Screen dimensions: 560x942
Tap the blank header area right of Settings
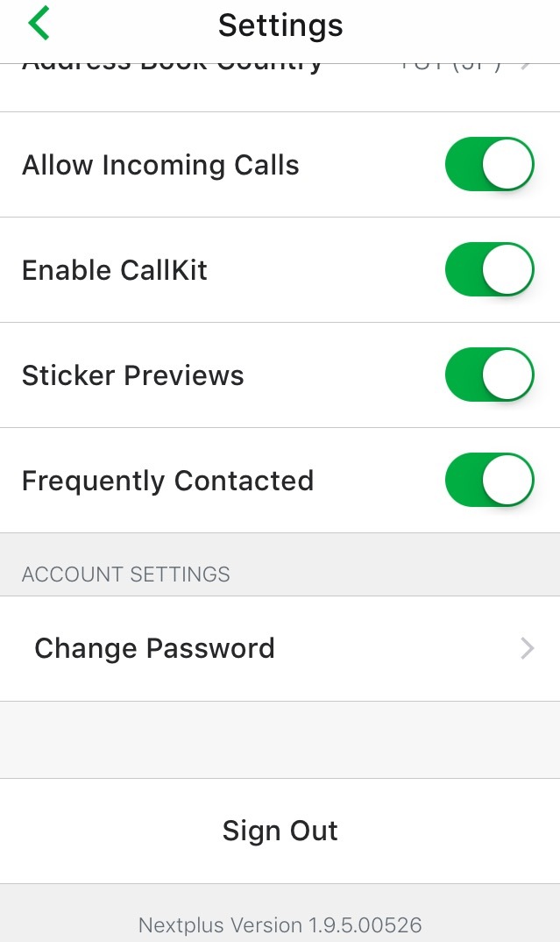coord(456,25)
